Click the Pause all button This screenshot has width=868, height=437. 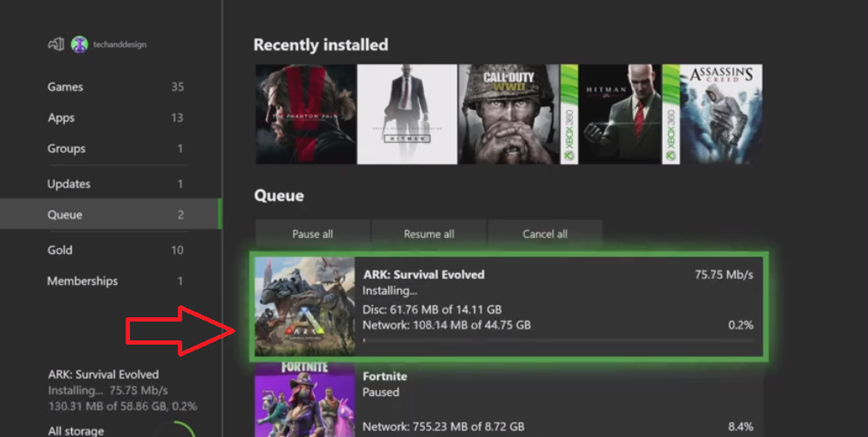(313, 233)
